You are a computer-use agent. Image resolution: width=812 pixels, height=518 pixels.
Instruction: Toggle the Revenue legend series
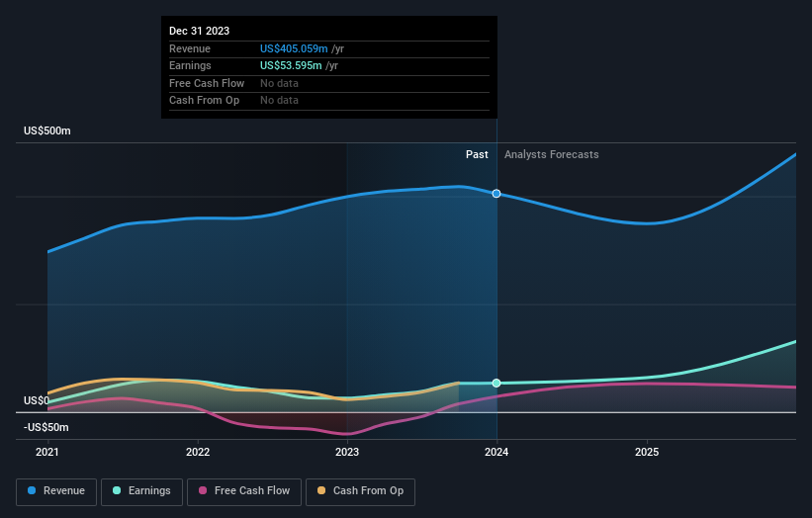(56, 491)
